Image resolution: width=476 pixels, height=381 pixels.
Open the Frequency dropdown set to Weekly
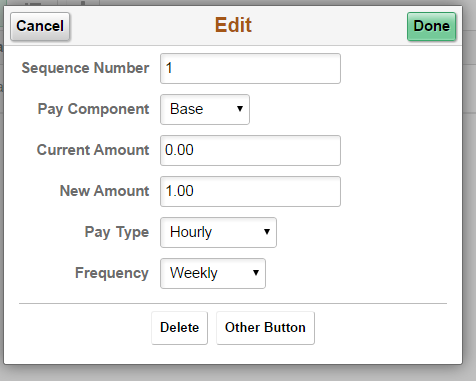213,273
